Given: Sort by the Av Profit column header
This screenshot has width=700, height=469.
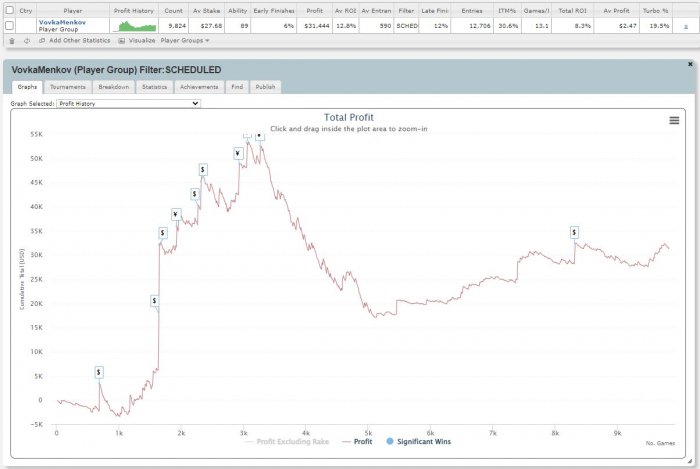Looking at the screenshot, I should [617, 11].
